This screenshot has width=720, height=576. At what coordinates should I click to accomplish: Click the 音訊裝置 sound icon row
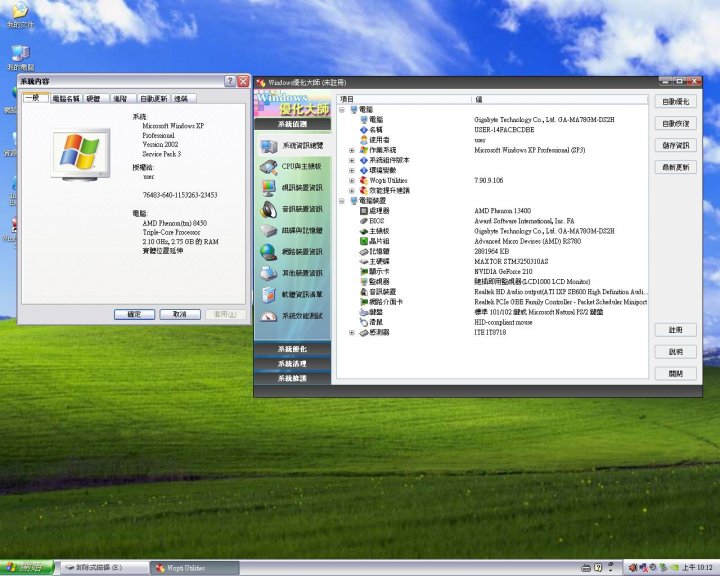(x=364, y=292)
